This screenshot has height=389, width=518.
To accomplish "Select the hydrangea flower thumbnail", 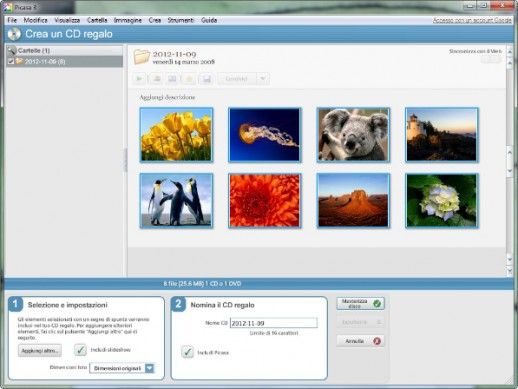I will (x=442, y=201).
